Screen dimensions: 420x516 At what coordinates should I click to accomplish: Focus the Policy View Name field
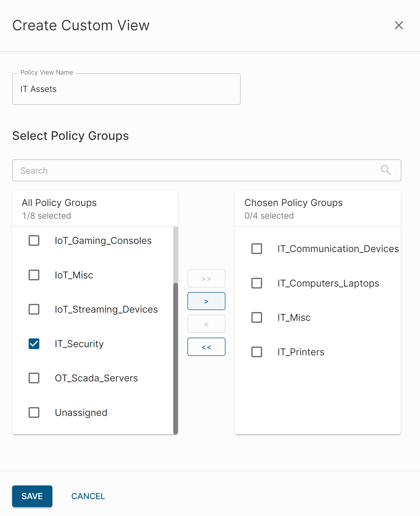pos(126,89)
